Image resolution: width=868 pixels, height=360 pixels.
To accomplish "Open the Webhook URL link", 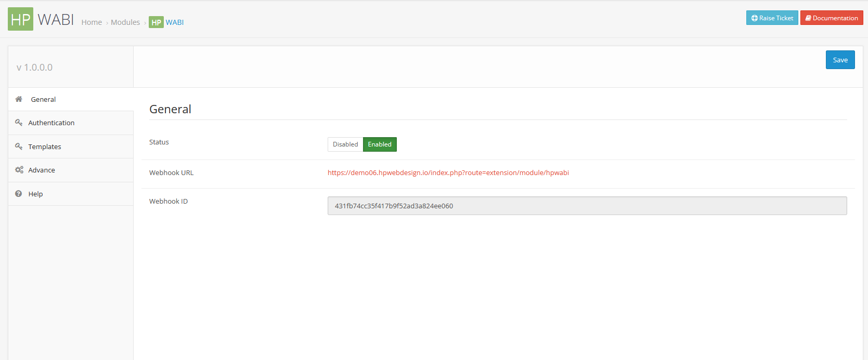I will pos(448,172).
